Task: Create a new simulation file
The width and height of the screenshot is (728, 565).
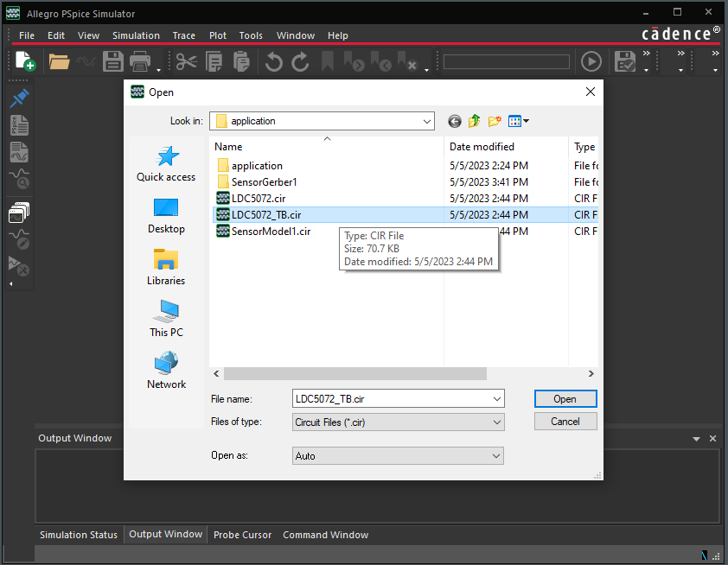Action: point(23,60)
